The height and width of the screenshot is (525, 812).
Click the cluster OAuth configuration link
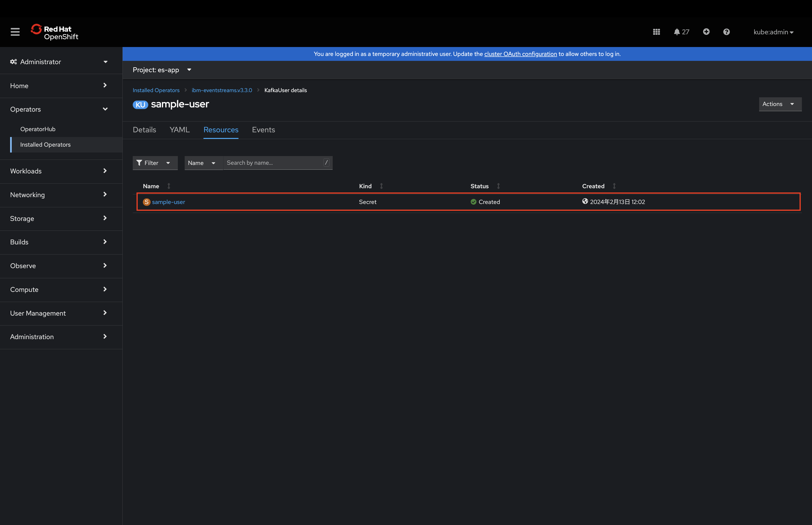tap(520, 54)
